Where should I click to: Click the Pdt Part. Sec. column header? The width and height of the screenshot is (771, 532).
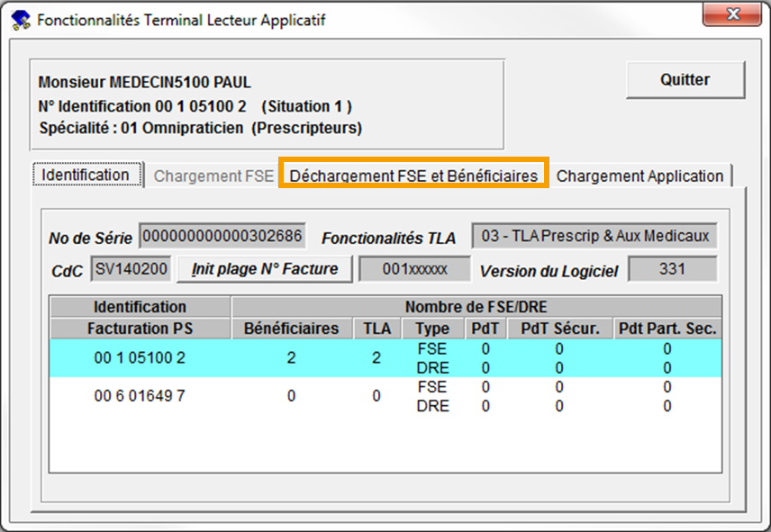[667, 329]
